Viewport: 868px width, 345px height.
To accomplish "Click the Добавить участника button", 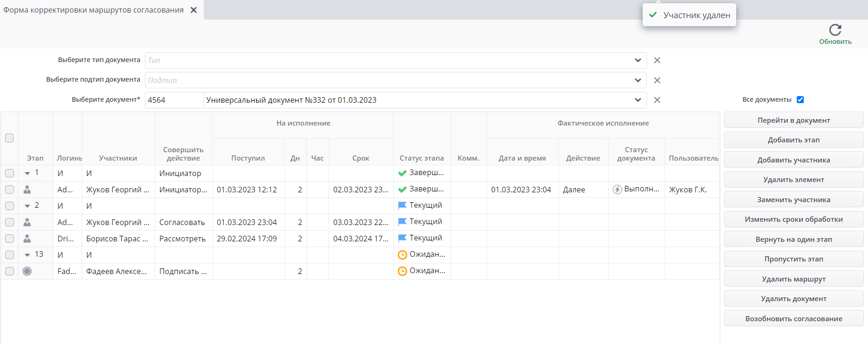I will click(793, 160).
